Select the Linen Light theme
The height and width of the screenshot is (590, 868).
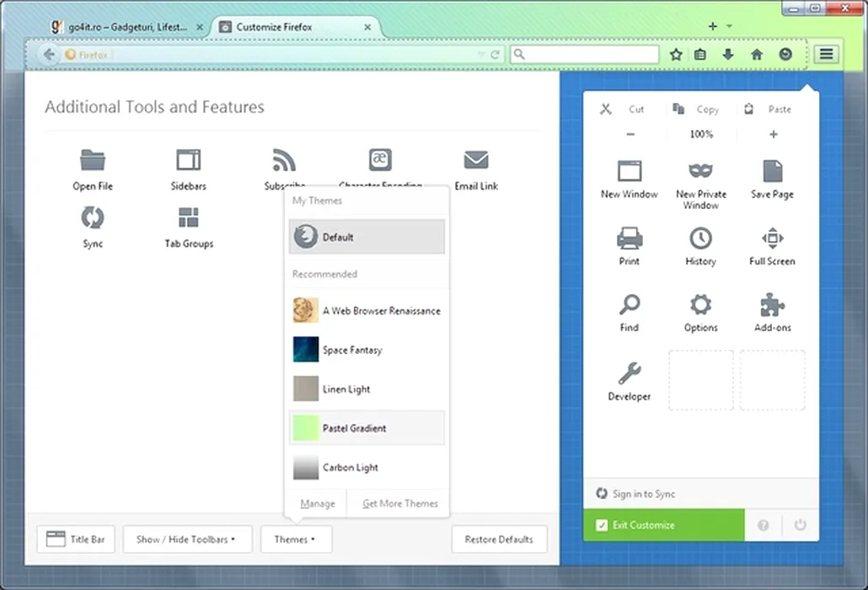point(367,389)
